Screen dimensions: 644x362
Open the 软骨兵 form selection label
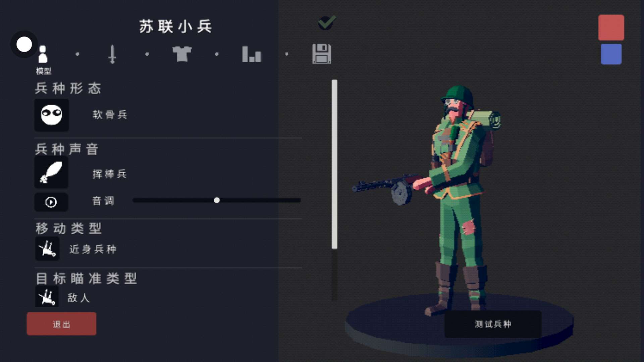110,115
